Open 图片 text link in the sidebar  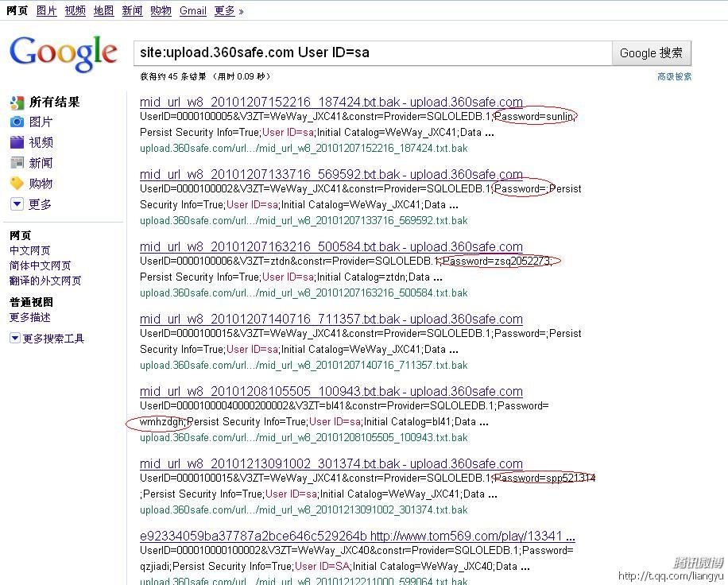pyautogui.click(x=41, y=122)
